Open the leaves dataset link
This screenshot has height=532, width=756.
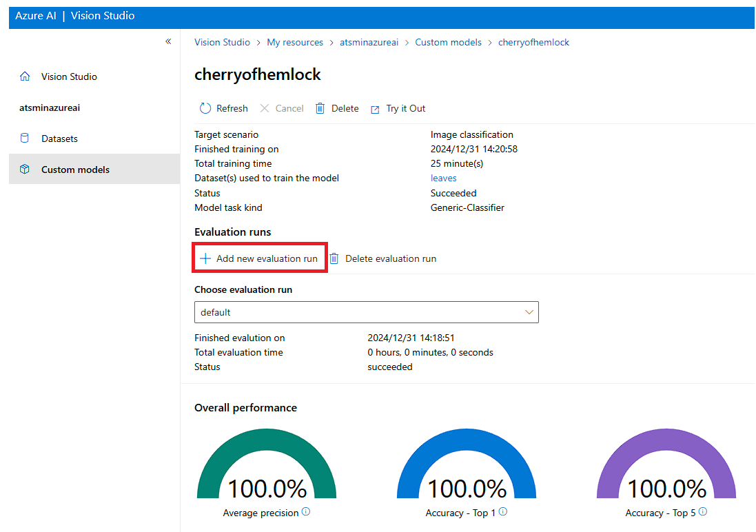click(x=444, y=178)
